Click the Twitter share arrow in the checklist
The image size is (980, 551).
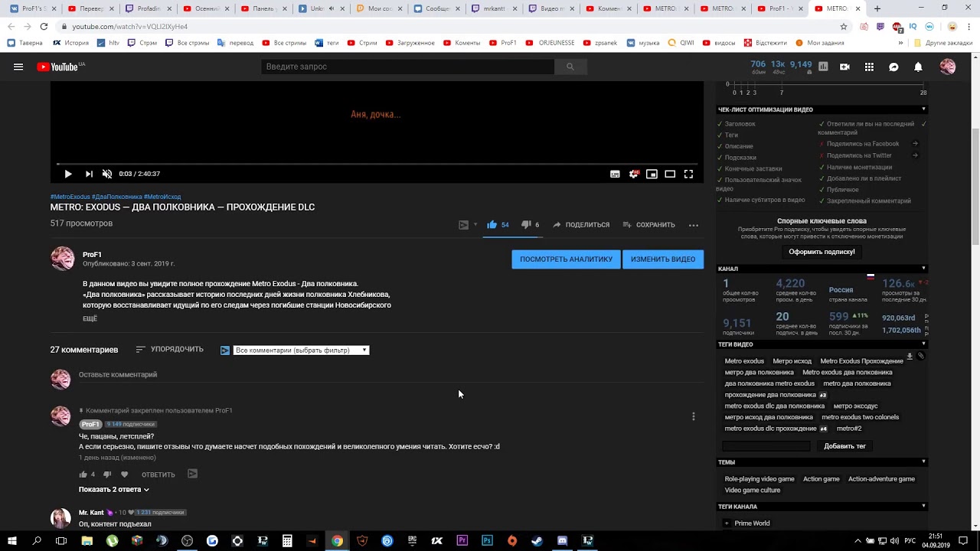pos(915,155)
